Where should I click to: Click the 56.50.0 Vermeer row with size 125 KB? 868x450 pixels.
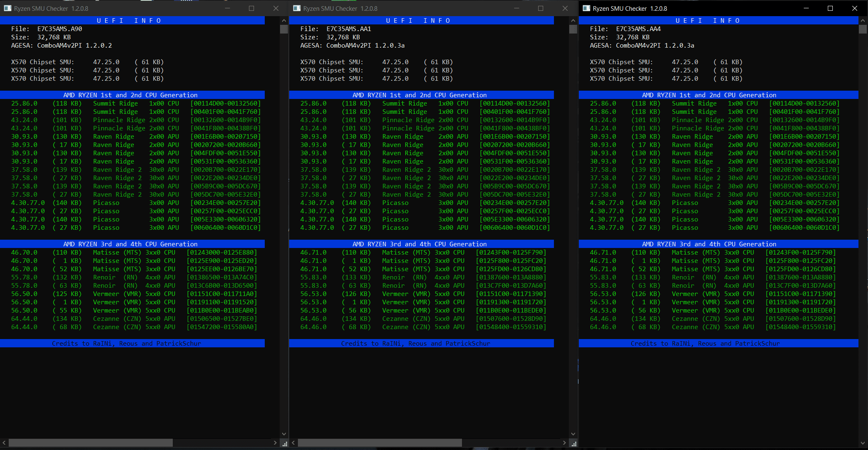(134, 294)
